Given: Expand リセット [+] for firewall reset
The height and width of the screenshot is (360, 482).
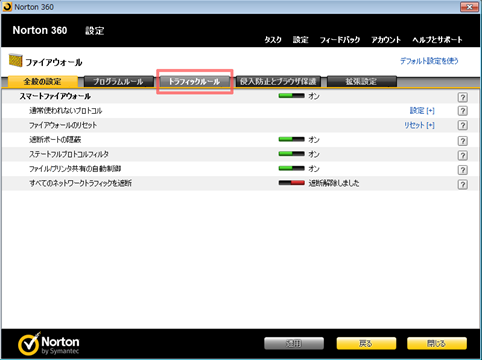Looking at the screenshot, I should click(x=419, y=125).
